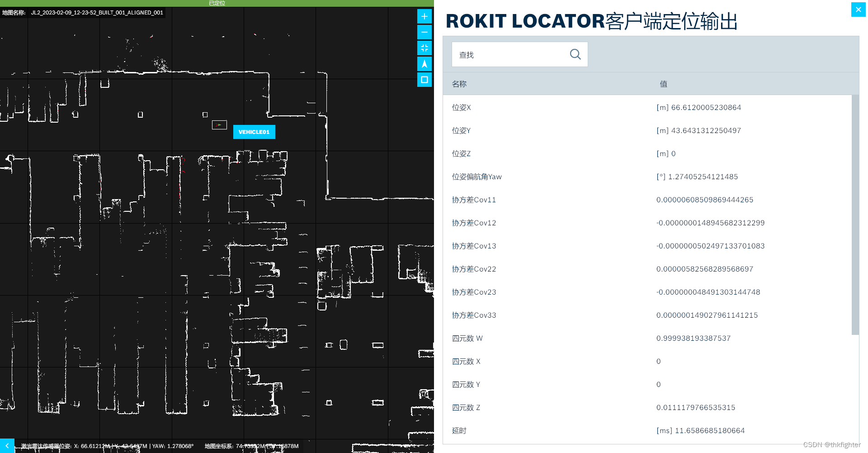Select the square region tool on map toolbar
Image resolution: width=868 pixels, height=453 pixels.
424,80
